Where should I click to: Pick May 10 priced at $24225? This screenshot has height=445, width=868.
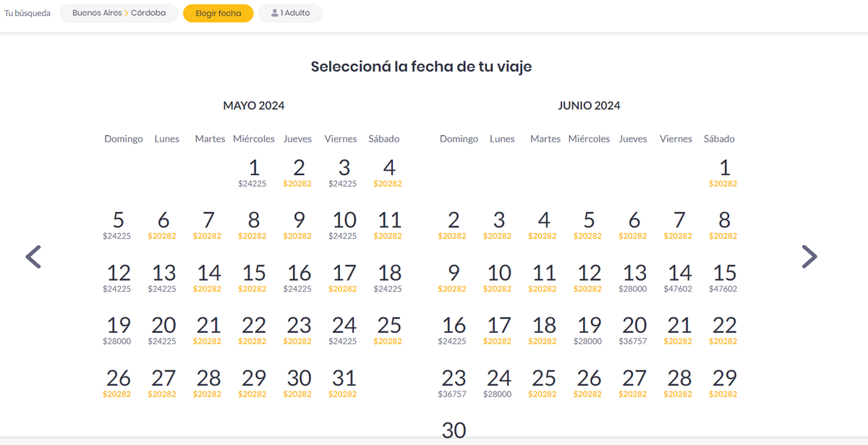tap(344, 225)
